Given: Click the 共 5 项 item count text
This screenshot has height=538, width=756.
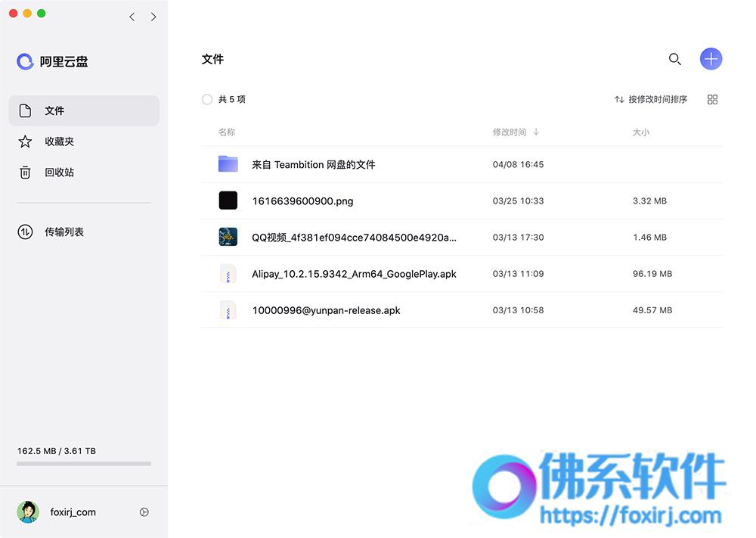Looking at the screenshot, I should tap(232, 99).
